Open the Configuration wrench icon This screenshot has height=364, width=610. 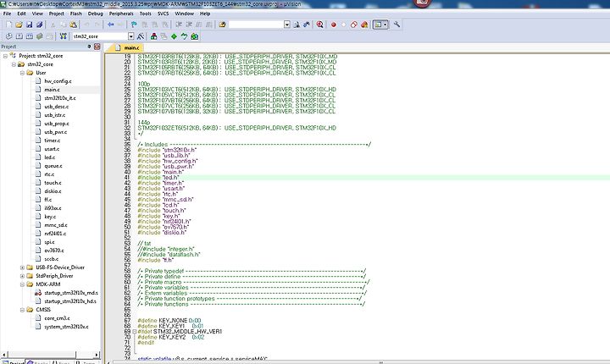point(396,25)
